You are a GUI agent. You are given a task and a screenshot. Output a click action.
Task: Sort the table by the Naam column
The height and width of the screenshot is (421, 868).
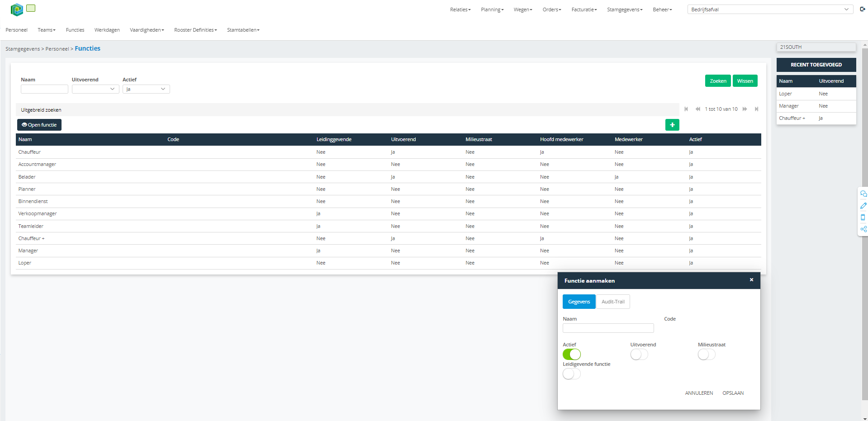tap(25, 139)
